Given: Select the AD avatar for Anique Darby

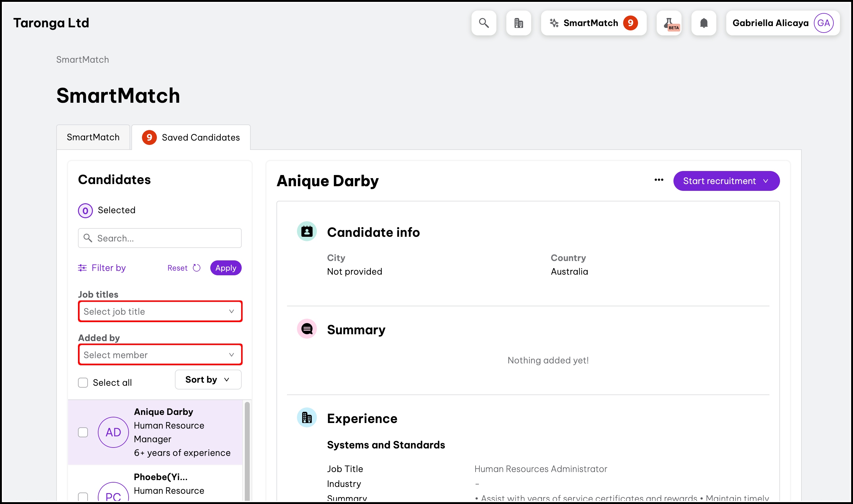Looking at the screenshot, I should [113, 432].
